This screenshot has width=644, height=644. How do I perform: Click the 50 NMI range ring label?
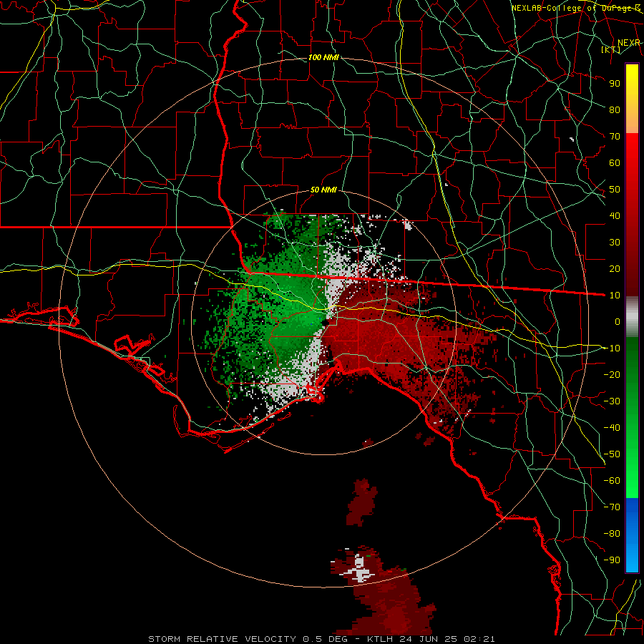tap(323, 190)
